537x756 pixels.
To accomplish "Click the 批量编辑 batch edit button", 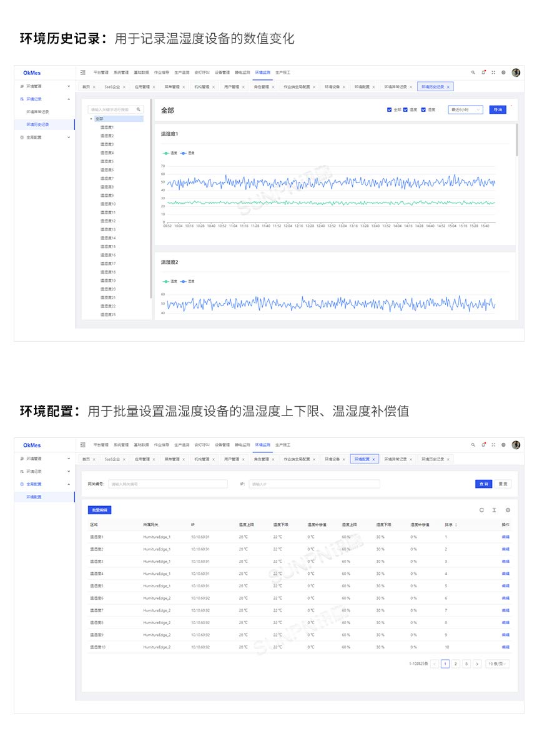I will (x=100, y=510).
